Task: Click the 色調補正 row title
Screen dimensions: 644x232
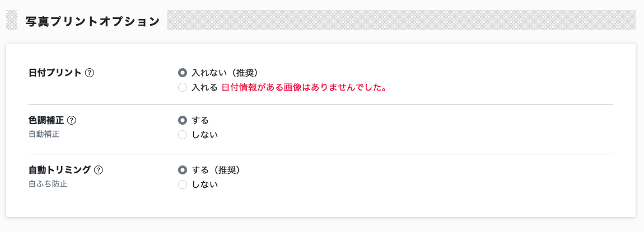Action: coord(46,121)
